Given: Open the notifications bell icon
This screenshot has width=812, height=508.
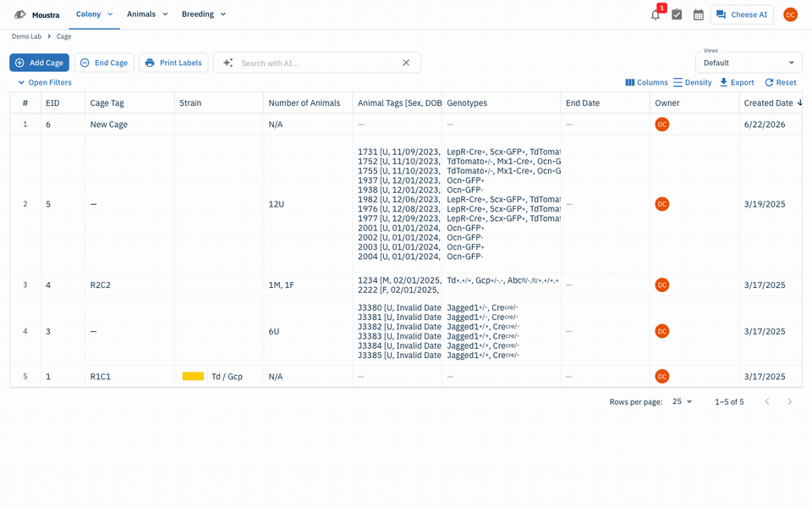Looking at the screenshot, I should pyautogui.click(x=656, y=15).
